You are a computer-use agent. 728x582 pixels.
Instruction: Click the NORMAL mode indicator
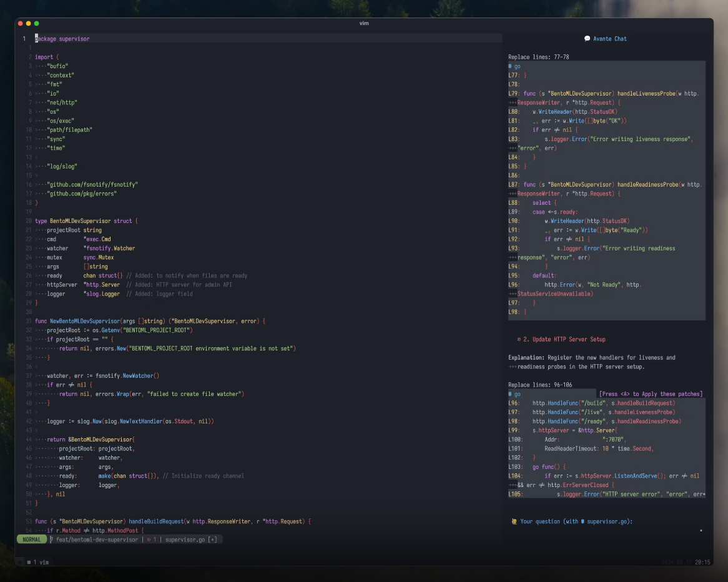tap(32, 540)
